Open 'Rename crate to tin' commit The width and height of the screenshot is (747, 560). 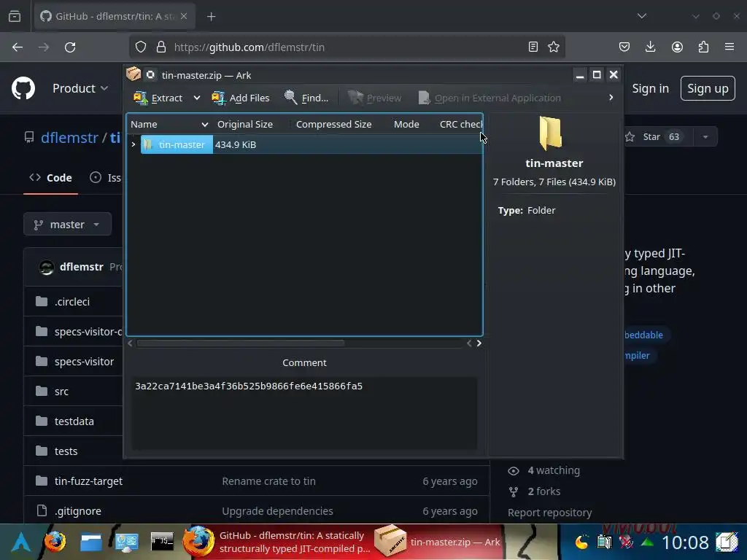point(268,481)
